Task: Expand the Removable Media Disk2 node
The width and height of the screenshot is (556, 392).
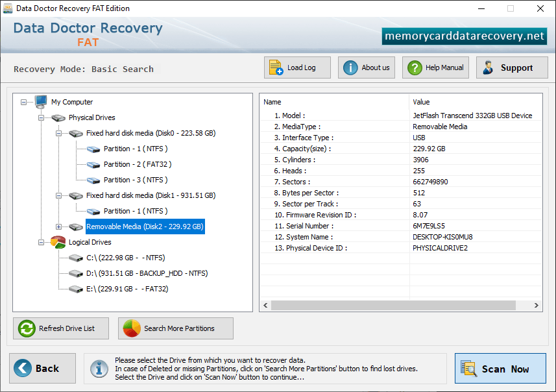Action: (59, 227)
